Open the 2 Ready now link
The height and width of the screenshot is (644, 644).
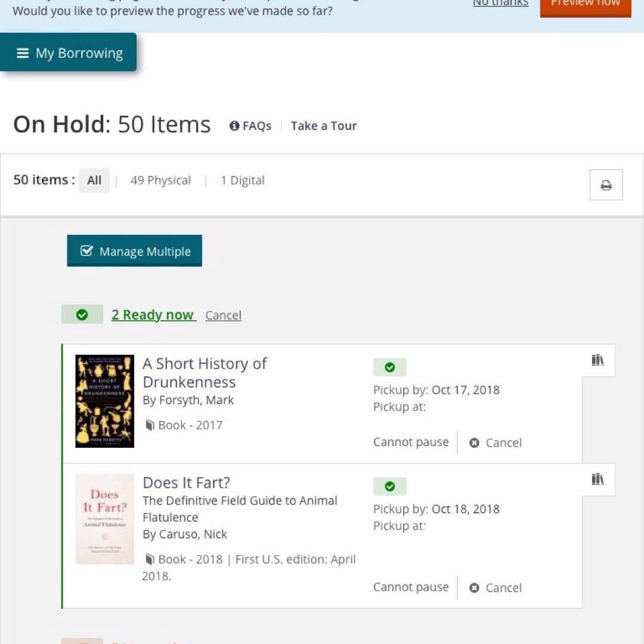click(153, 315)
